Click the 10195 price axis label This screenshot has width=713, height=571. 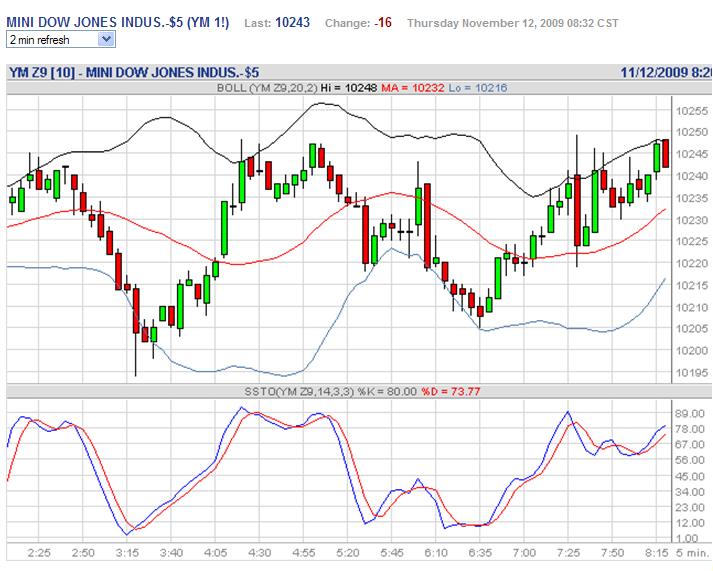(692, 373)
